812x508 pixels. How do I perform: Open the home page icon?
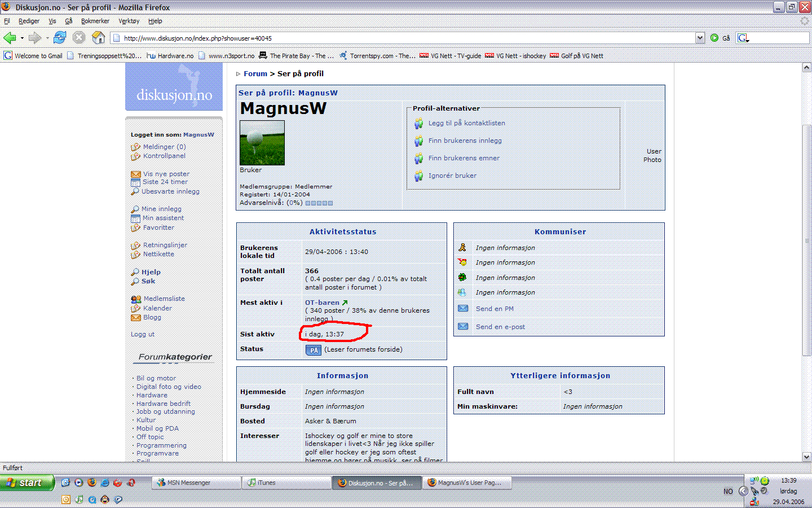click(x=98, y=38)
